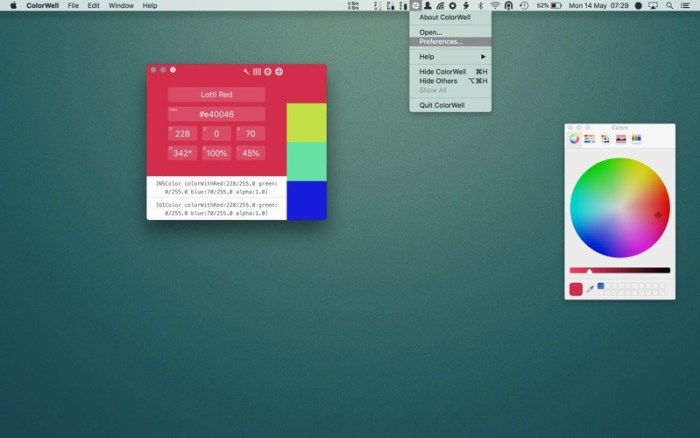The width and height of the screenshot is (700, 438).
Task: Click the Lotti Red color name field
Action: coord(217,94)
